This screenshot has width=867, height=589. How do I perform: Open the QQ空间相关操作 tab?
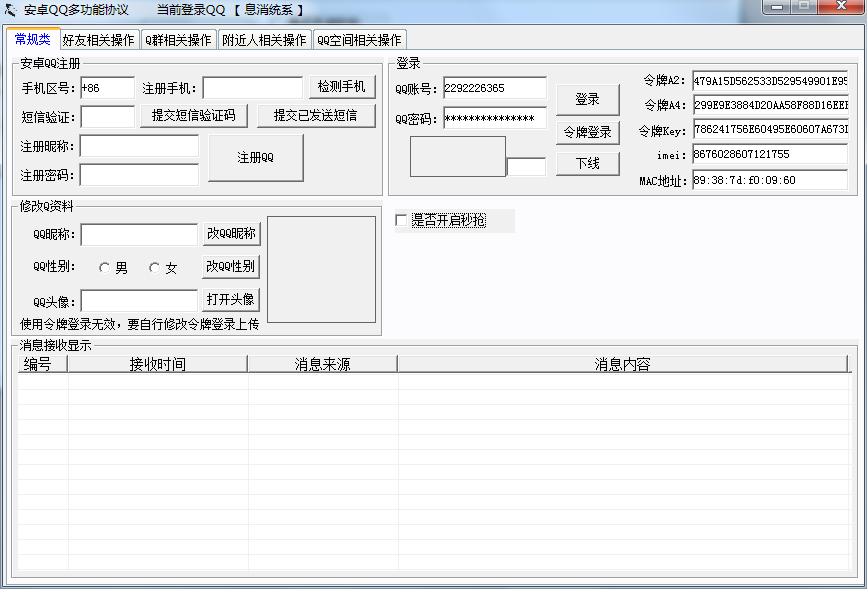359,40
